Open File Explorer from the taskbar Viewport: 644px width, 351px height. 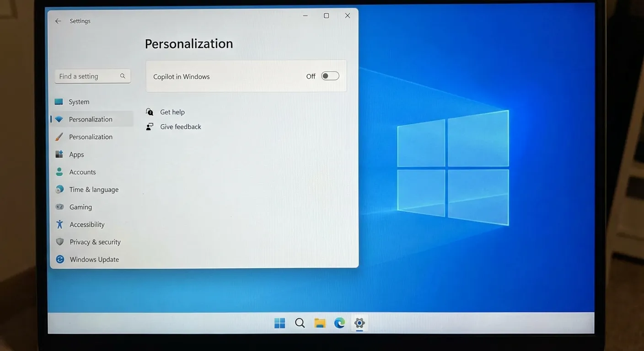coord(319,323)
